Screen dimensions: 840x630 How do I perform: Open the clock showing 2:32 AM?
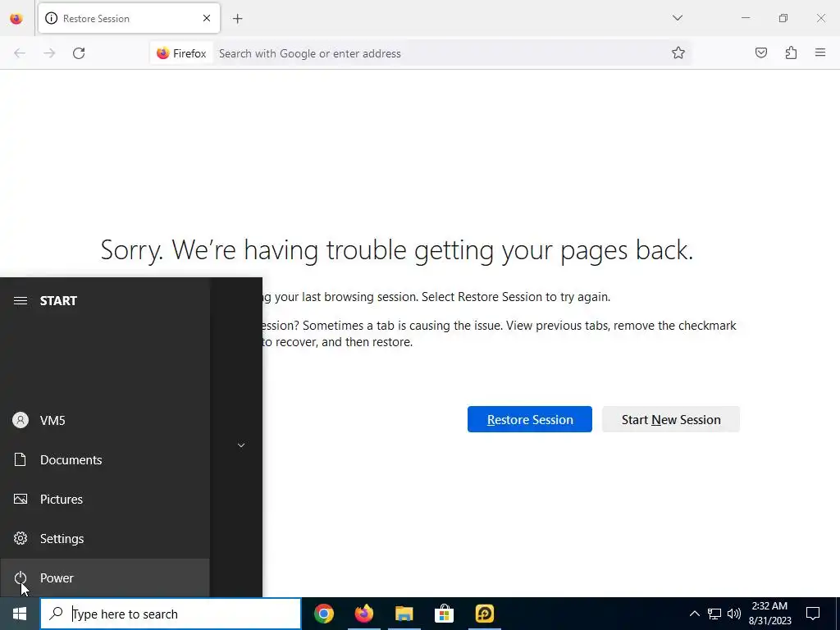click(x=769, y=614)
